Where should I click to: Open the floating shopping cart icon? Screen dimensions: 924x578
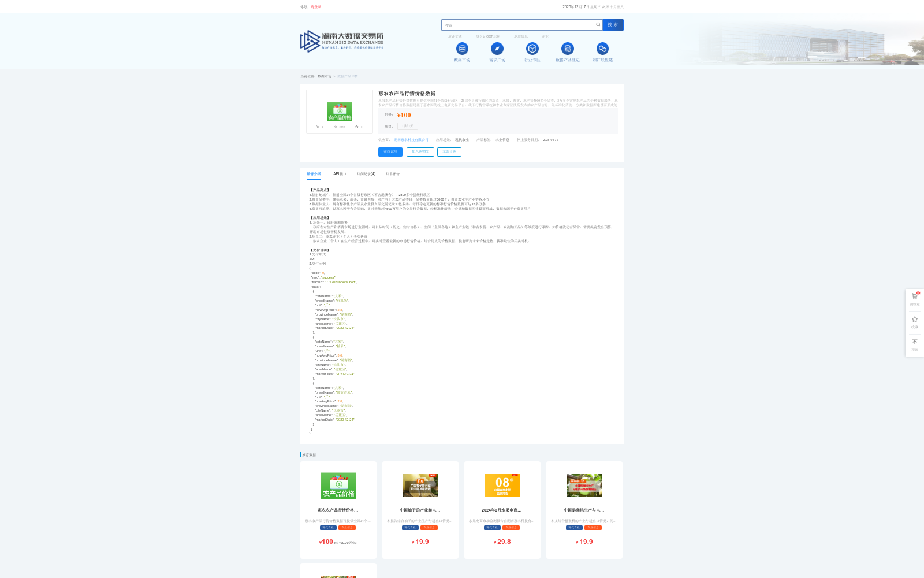915,296
